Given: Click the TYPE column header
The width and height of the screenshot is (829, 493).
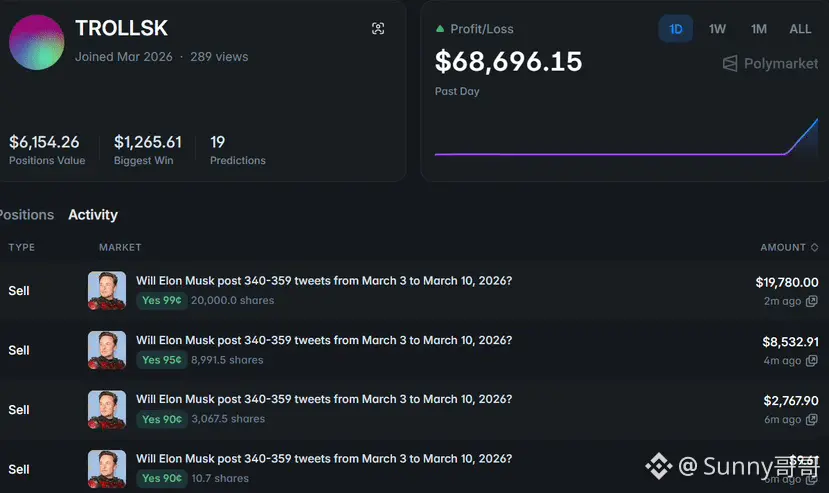Looking at the screenshot, I should 22,248.
